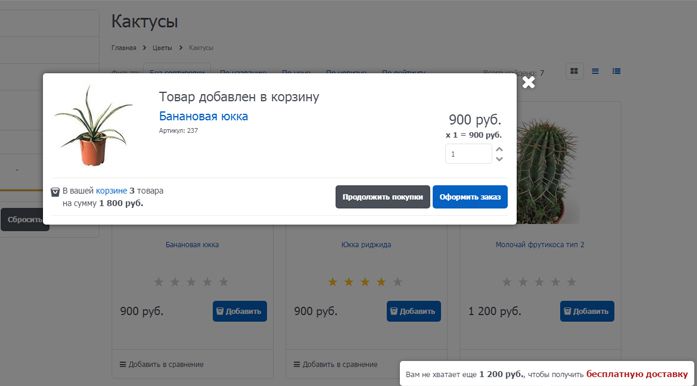Click the Артикул: 237 text

click(x=178, y=131)
